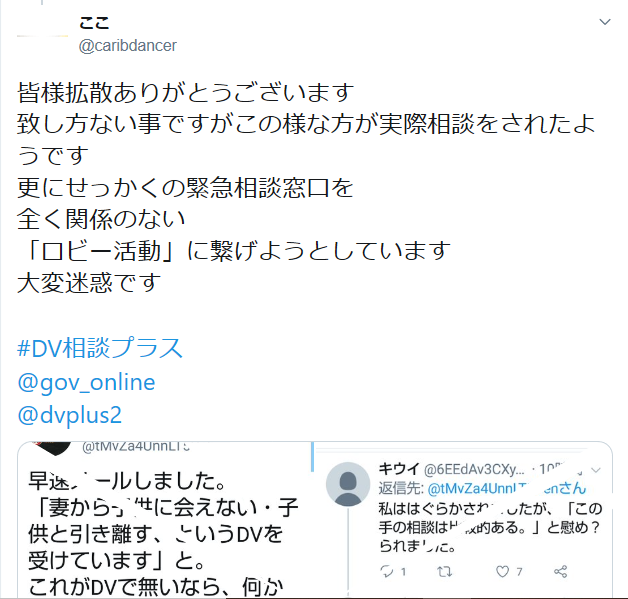Expand the chevron on キウイ's reply

[x=596, y=470]
